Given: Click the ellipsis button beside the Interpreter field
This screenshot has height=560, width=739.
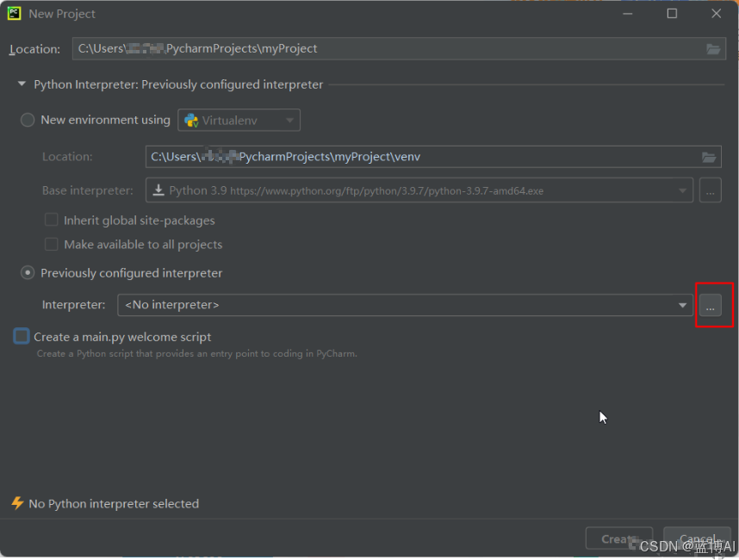Looking at the screenshot, I should pyautogui.click(x=710, y=306).
